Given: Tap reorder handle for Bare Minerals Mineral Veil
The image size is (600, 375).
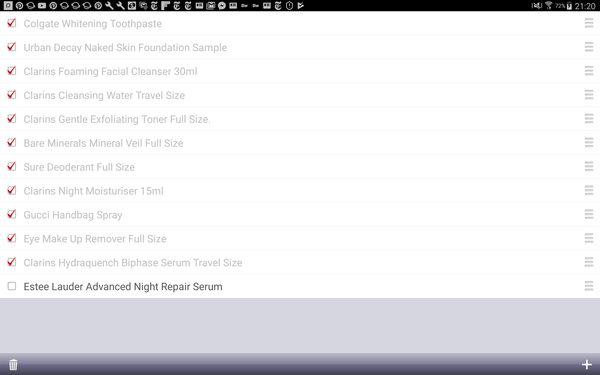Looking at the screenshot, I should [x=589, y=142].
